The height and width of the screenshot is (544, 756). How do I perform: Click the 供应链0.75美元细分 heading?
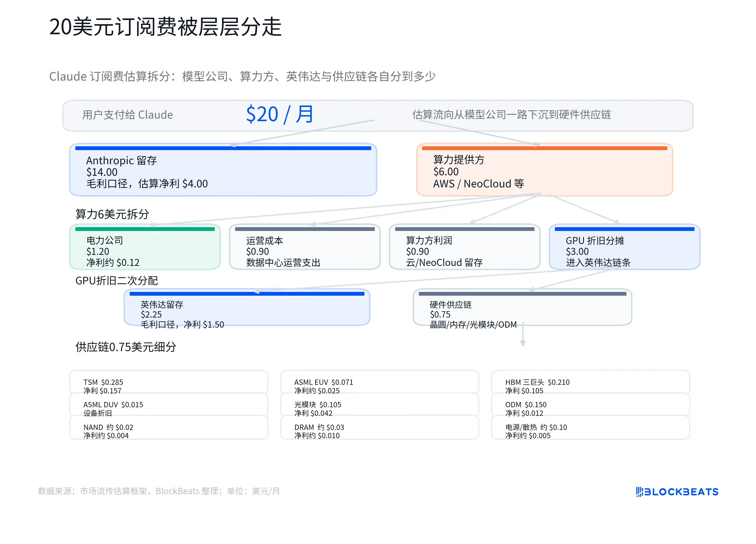pos(126,347)
